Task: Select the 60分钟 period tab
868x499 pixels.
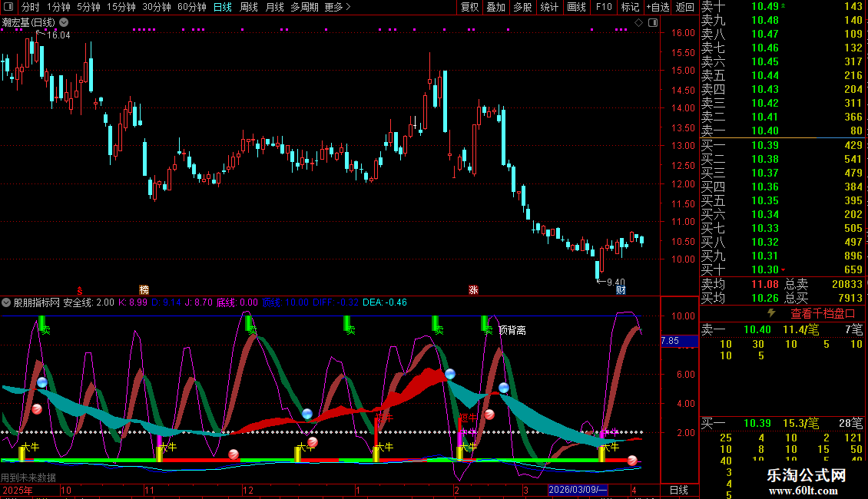Action: (191, 7)
